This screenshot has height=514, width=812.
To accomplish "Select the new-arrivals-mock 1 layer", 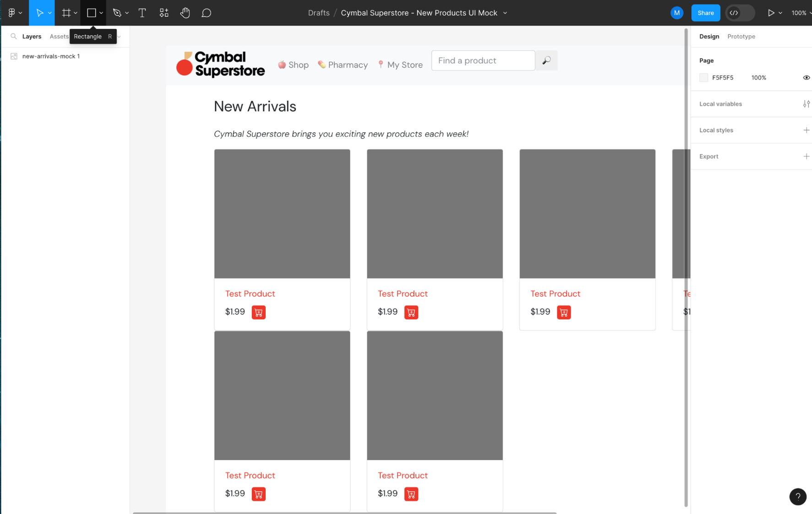I will (x=51, y=56).
